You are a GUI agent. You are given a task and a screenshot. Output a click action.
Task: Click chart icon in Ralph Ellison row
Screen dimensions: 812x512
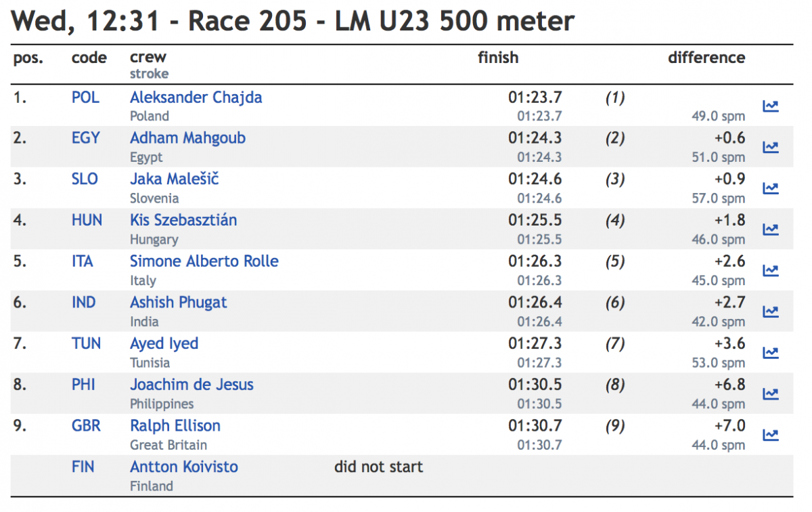771,435
